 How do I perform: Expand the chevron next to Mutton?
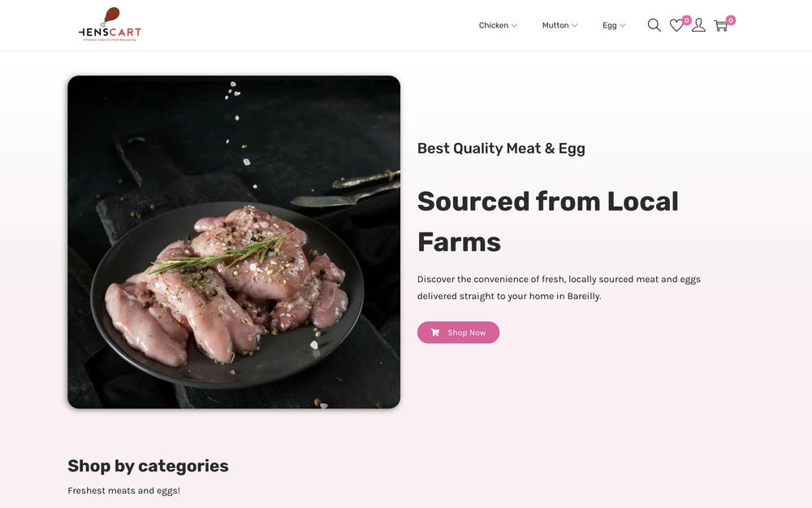pos(574,25)
